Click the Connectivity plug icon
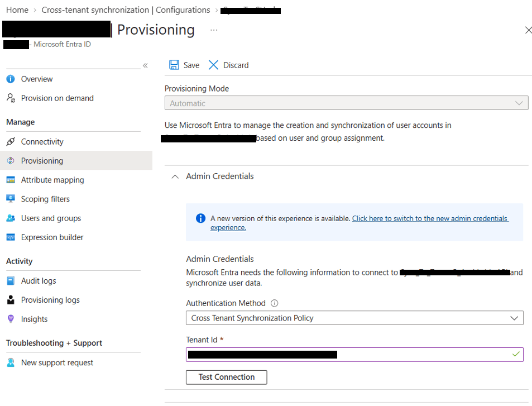 click(11, 141)
